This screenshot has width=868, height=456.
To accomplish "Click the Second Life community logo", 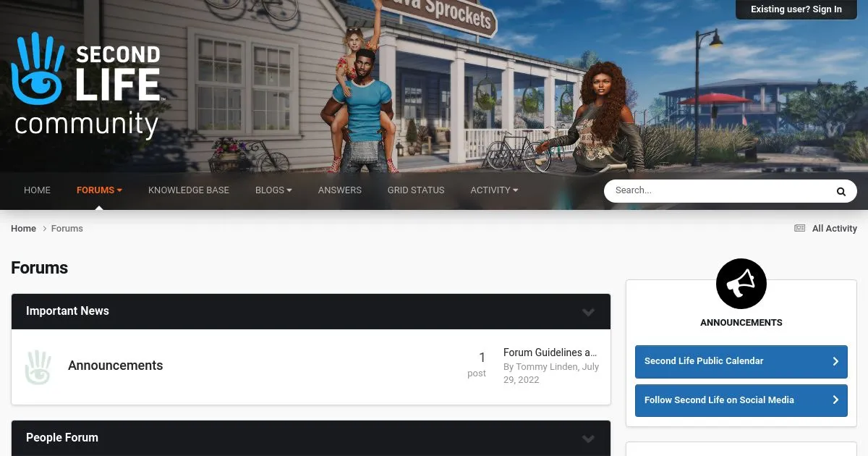I will pyautogui.click(x=88, y=86).
